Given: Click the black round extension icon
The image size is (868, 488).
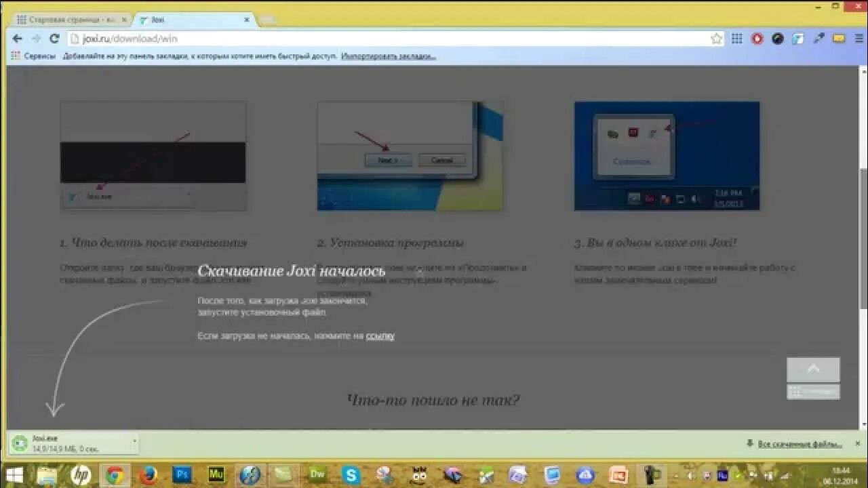Looking at the screenshot, I should pyautogui.click(x=778, y=39).
